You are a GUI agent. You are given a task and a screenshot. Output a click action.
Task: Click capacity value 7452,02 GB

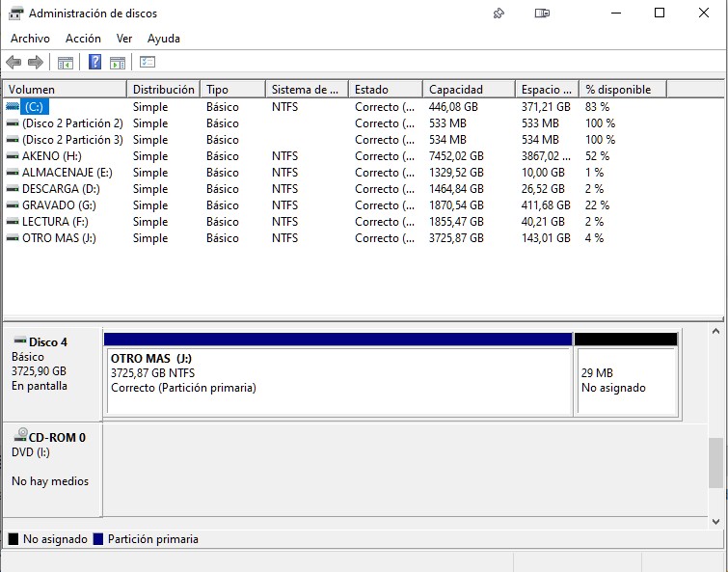point(456,156)
